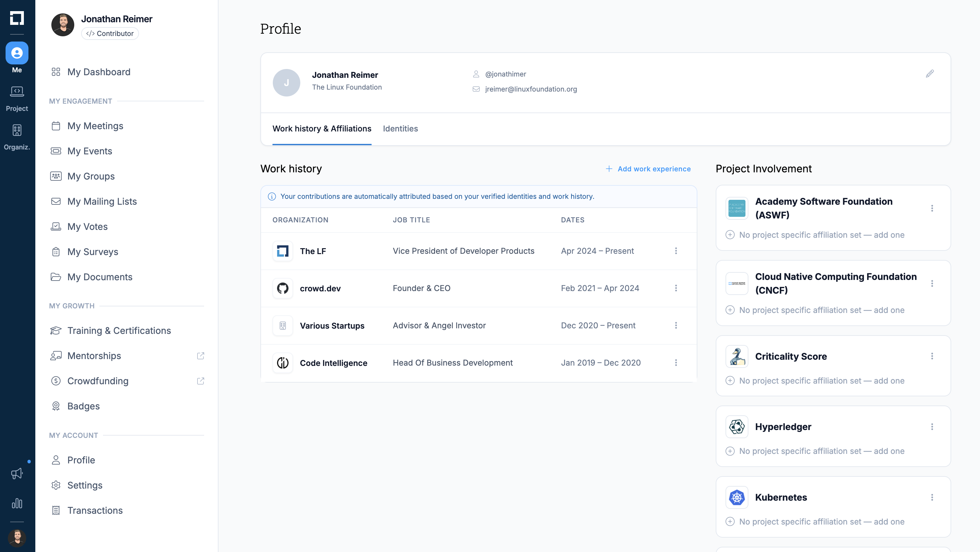Click the jreimer@linuxfoundation.org email
This screenshot has width=980, height=552.
531,89
